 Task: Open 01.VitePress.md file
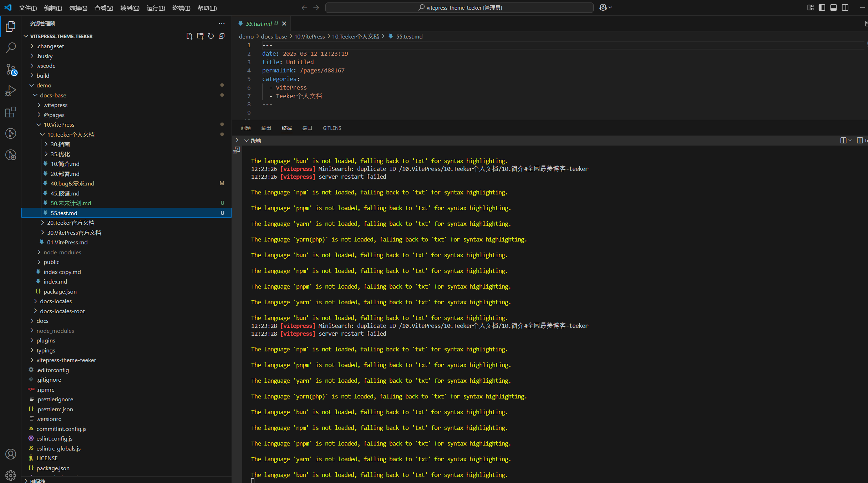coord(67,242)
